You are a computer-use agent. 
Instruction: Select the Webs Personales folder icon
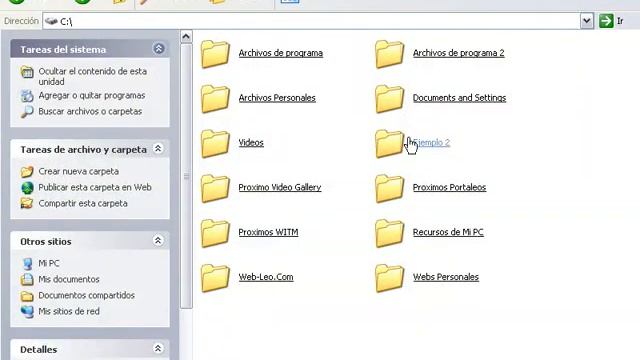point(389,278)
